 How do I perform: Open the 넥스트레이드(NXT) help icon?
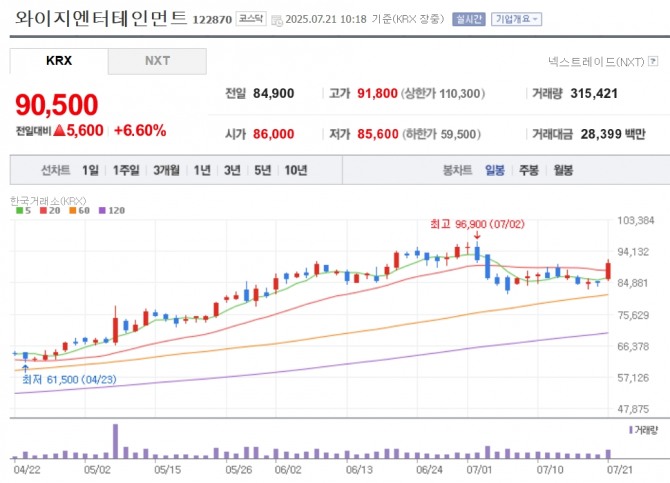pyautogui.click(x=653, y=61)
